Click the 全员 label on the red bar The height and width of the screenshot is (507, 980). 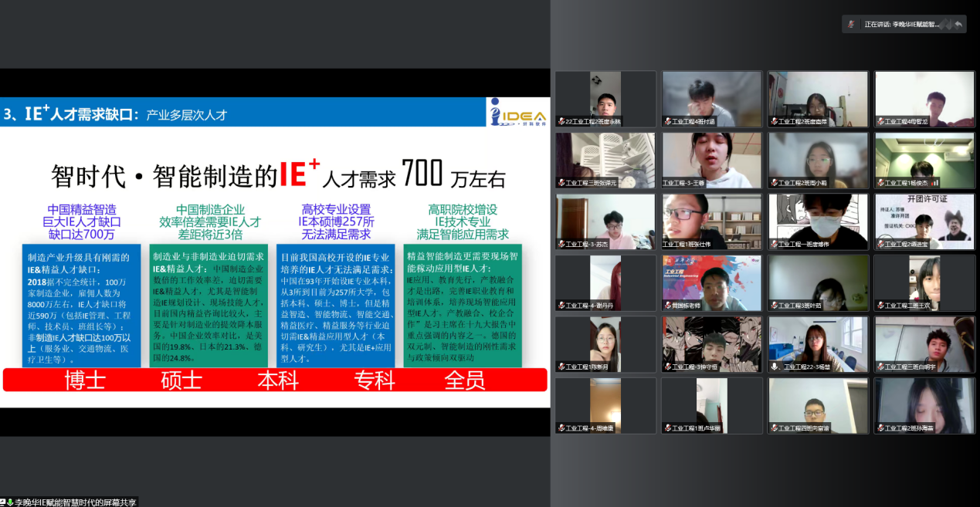pos(464,380)
